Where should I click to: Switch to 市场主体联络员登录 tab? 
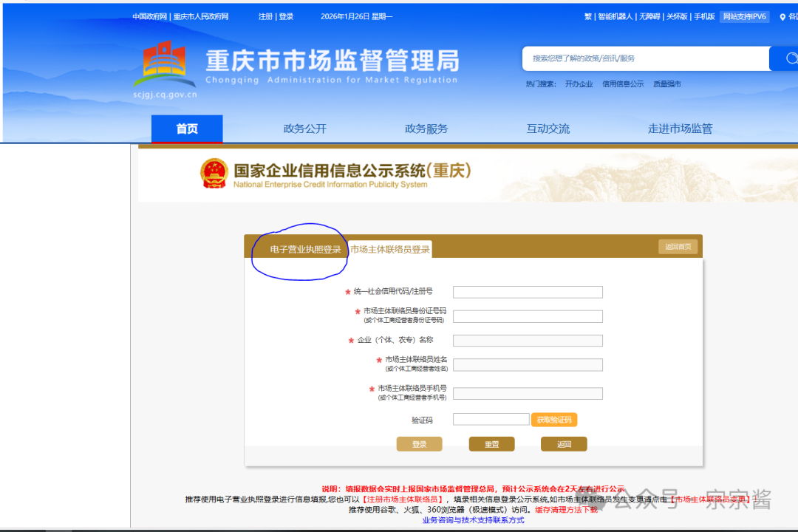pos(390,250)
